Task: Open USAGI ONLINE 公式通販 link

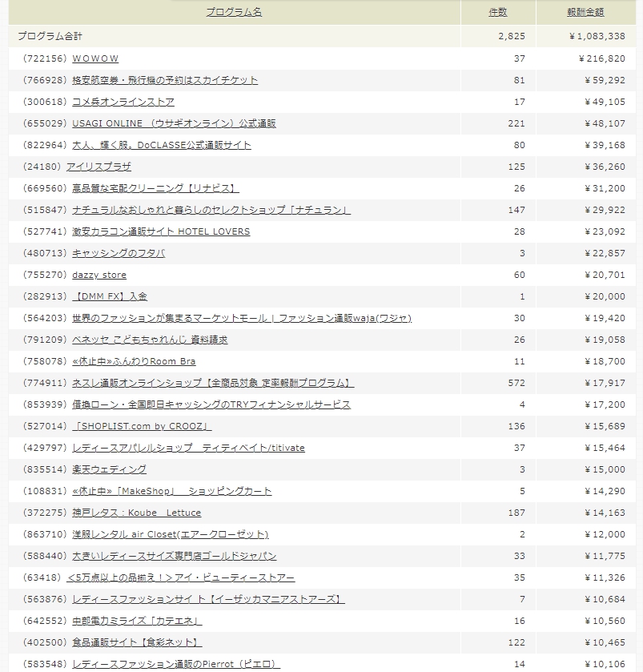Action: point(174,123)
